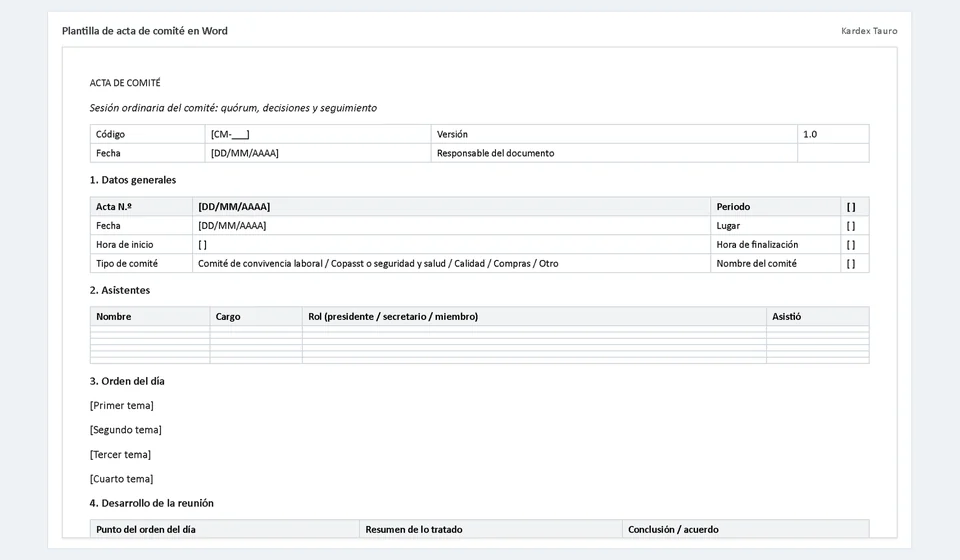The width and height of the screenshot is (960, 560).
Task: Click the 'Código' cell
Action: 148,134
